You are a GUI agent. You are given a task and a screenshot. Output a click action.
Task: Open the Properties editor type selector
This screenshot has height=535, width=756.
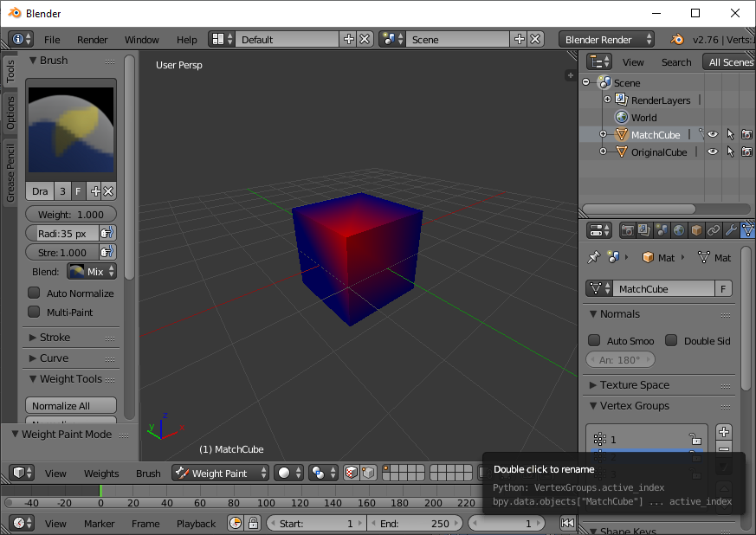click(x=599, y=230)
